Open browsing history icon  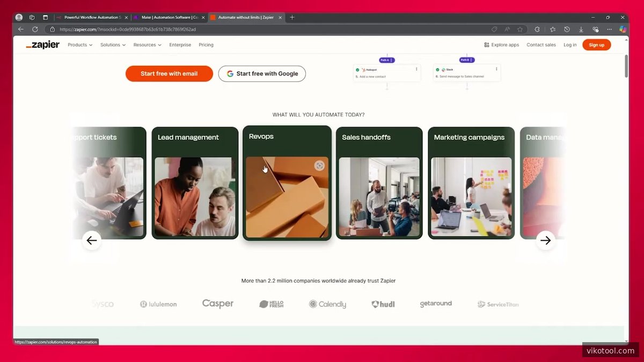click(567, 29)
